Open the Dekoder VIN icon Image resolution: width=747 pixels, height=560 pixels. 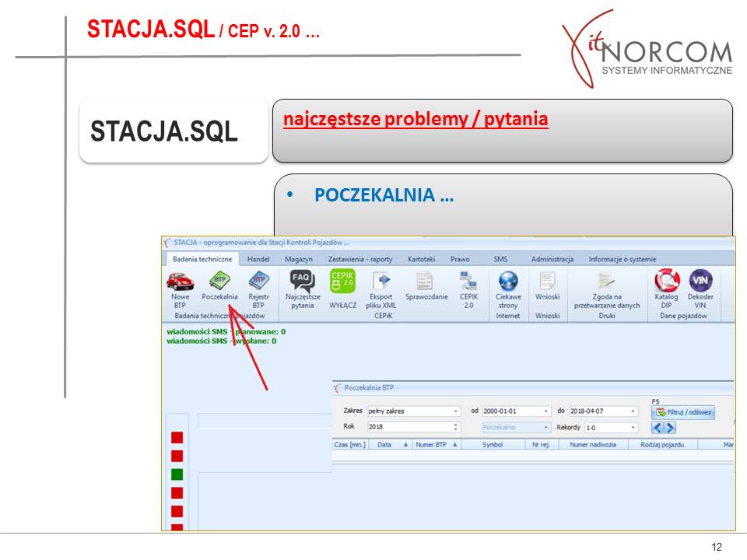(x=700, y=280)
